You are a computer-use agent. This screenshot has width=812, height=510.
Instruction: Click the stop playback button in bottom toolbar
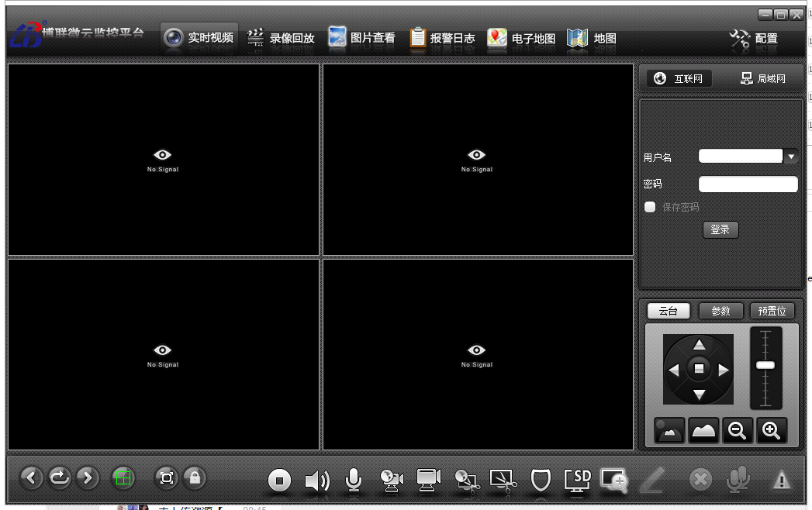coord(280,481)
